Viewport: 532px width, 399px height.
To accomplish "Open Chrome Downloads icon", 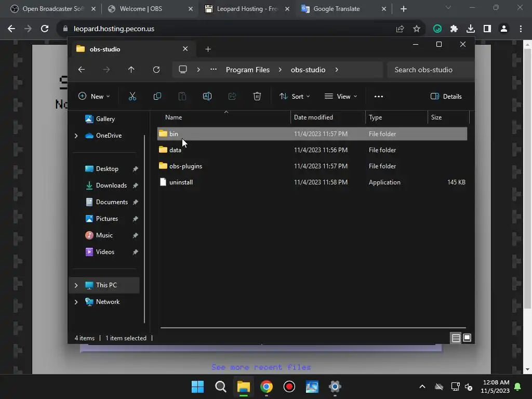I will pos(471,29).
